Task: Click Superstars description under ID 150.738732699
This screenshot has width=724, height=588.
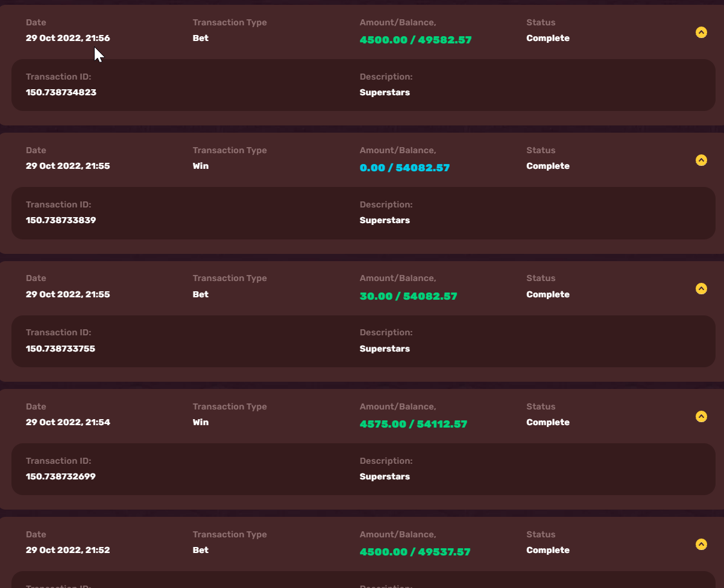Action: point(385,476)
